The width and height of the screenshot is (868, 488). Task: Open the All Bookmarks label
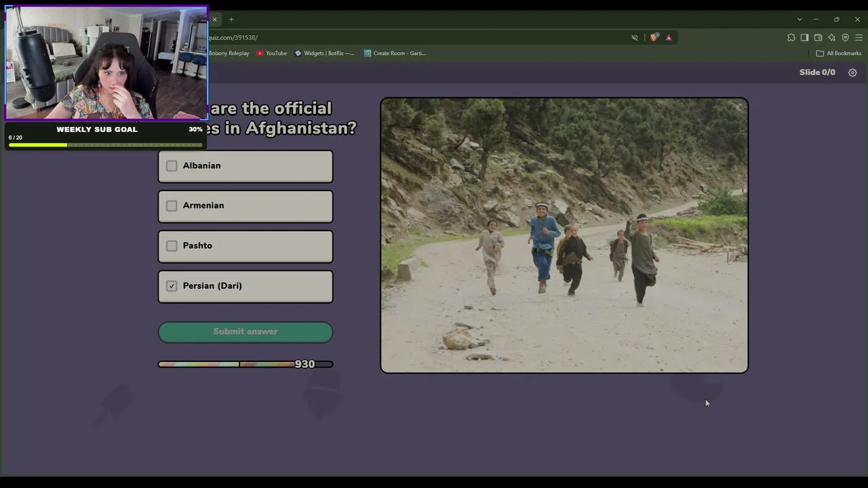click(x=844, y=54)
